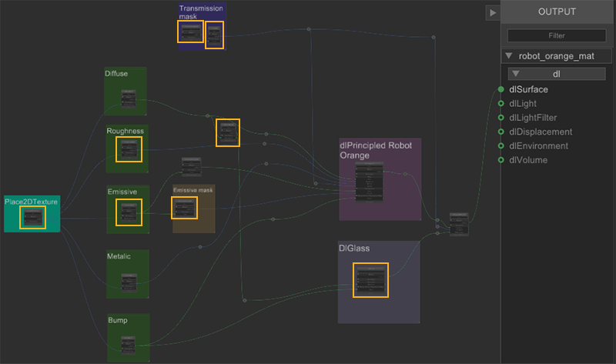The width and height of the screenshot is (616, 364).
Task: Click the Place2DTexture node
Action: point(32,218)
